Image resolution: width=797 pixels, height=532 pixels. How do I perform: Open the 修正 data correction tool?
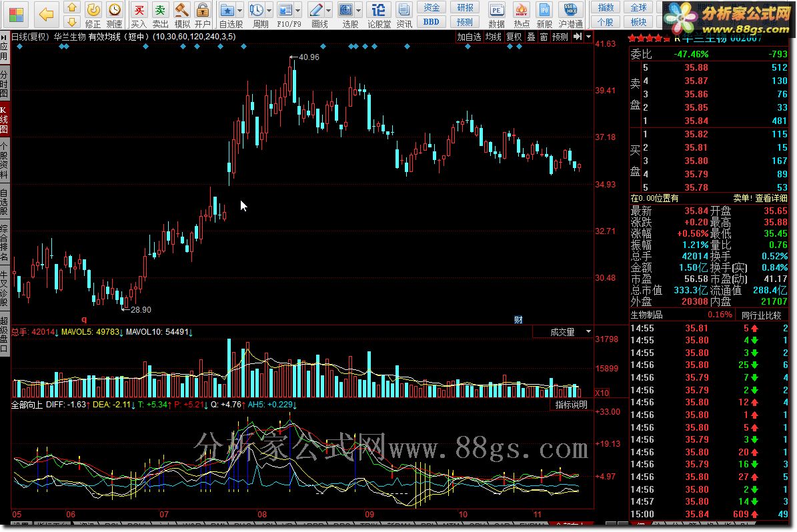coord(93,15)
